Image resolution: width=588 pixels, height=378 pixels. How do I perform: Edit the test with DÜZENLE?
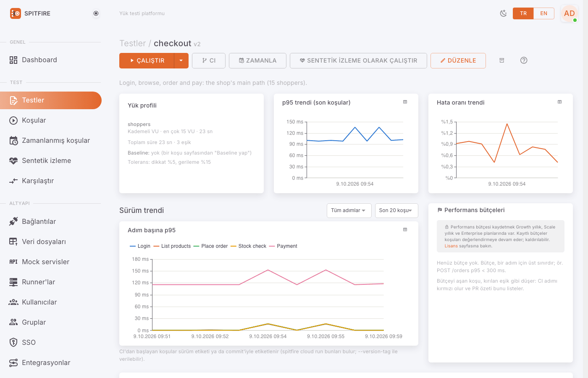pyautogui.click(x=458, y=60)
